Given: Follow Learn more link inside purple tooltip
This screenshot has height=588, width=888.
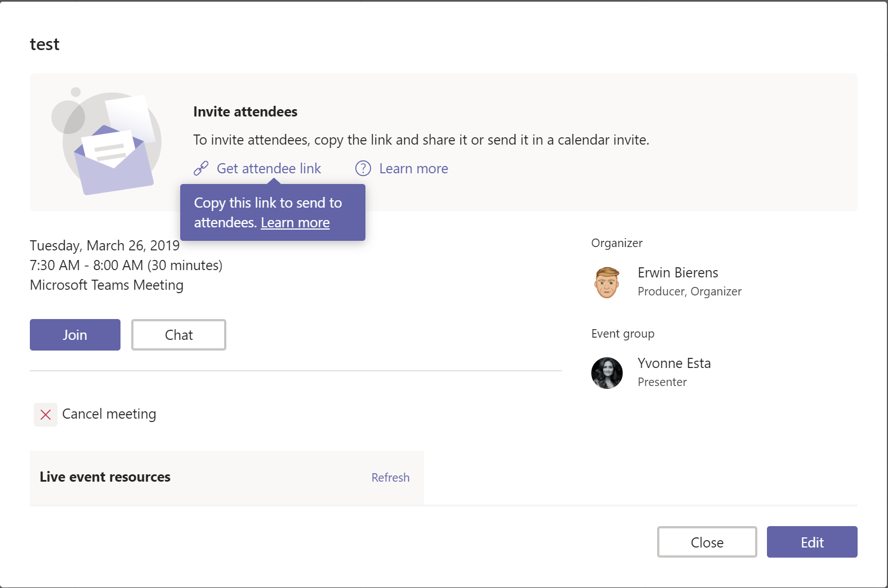Looking at the screenshot, I should coord(295,223).
